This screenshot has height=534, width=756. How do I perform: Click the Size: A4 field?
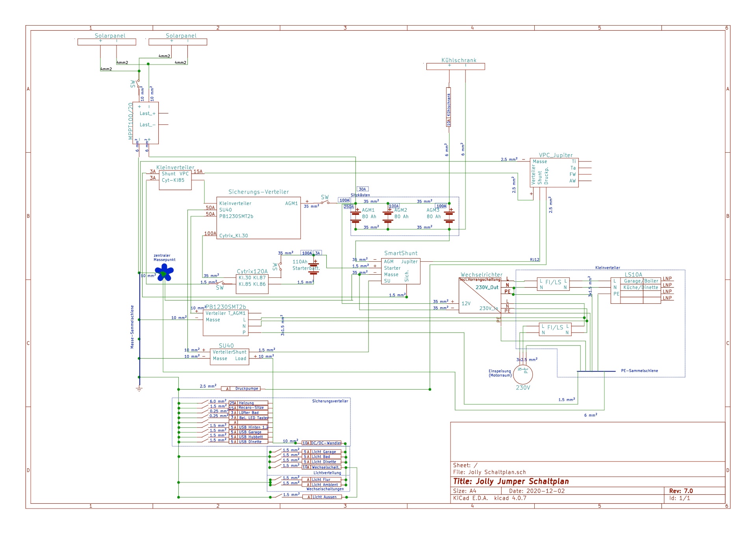tap(465, 491)
